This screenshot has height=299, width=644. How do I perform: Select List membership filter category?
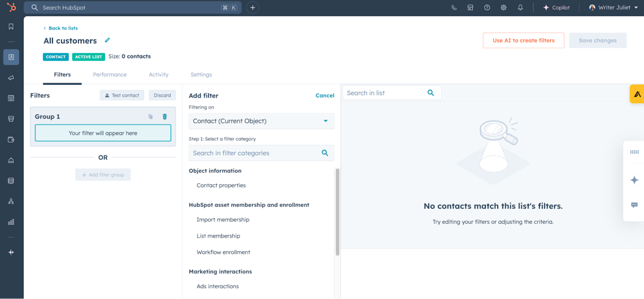[x=218, y=236]
